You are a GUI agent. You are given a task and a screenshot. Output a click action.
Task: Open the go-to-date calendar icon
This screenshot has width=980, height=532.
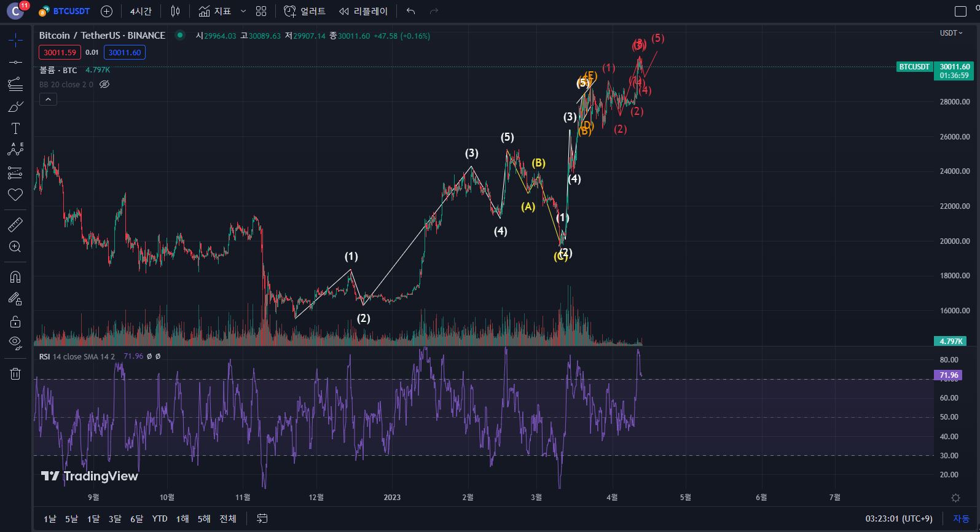click(262, 519)
